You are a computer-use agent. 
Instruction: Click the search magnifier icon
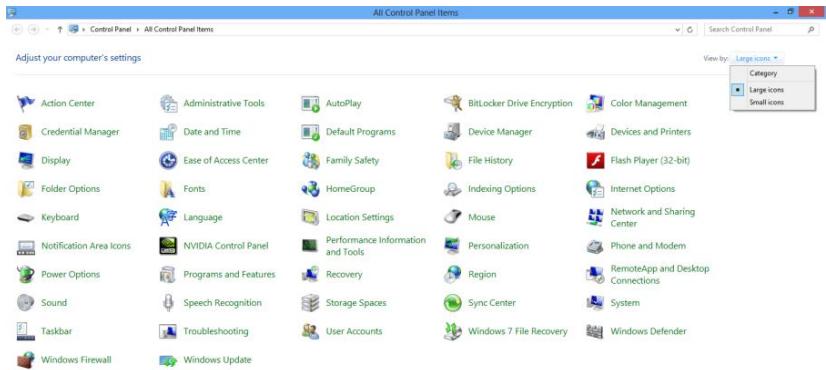point(811,30)
